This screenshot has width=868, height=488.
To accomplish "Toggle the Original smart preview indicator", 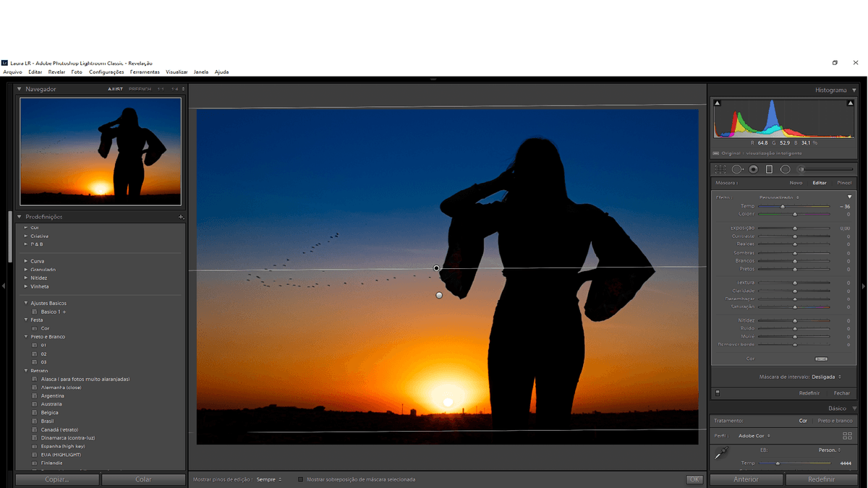I will (716, 153).
